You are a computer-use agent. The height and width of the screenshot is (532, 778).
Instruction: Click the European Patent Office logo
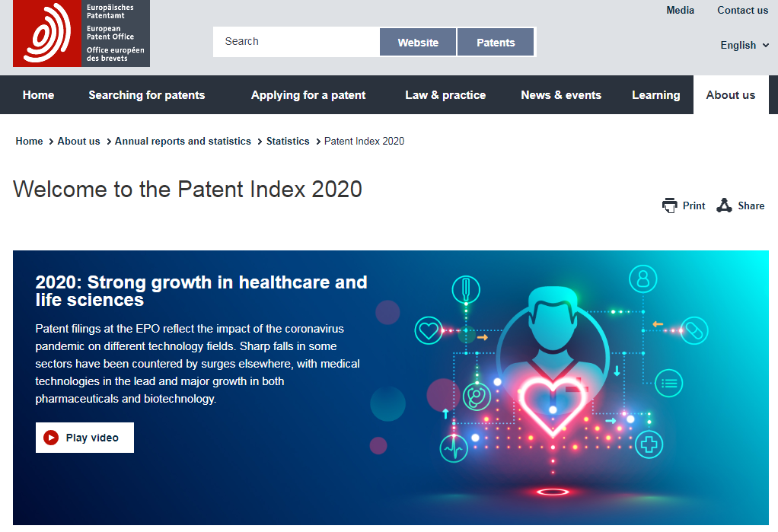(81, 33)
